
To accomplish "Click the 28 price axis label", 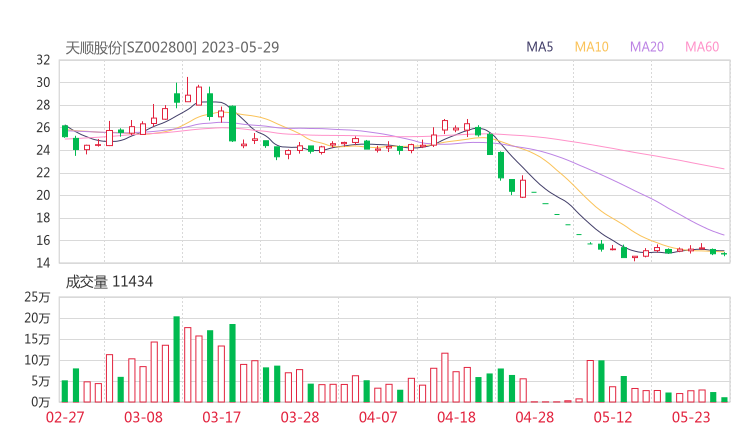I will (x=43, y=105).
